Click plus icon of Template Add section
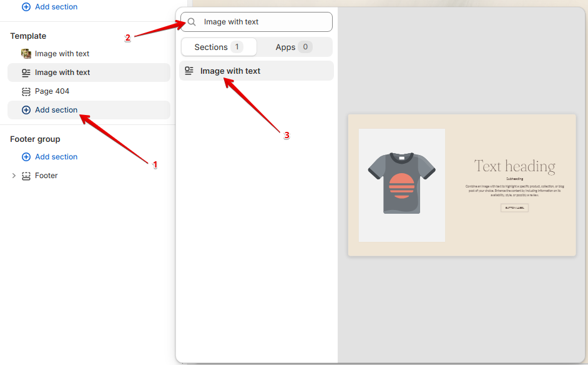Image resolution: width=588 pixels, height=365 pixels. click(x=26, y=110)
